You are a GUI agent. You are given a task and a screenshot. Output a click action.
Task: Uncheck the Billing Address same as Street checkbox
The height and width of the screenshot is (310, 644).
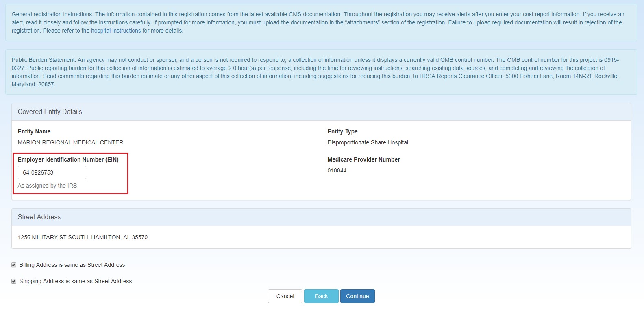point(14,265)
